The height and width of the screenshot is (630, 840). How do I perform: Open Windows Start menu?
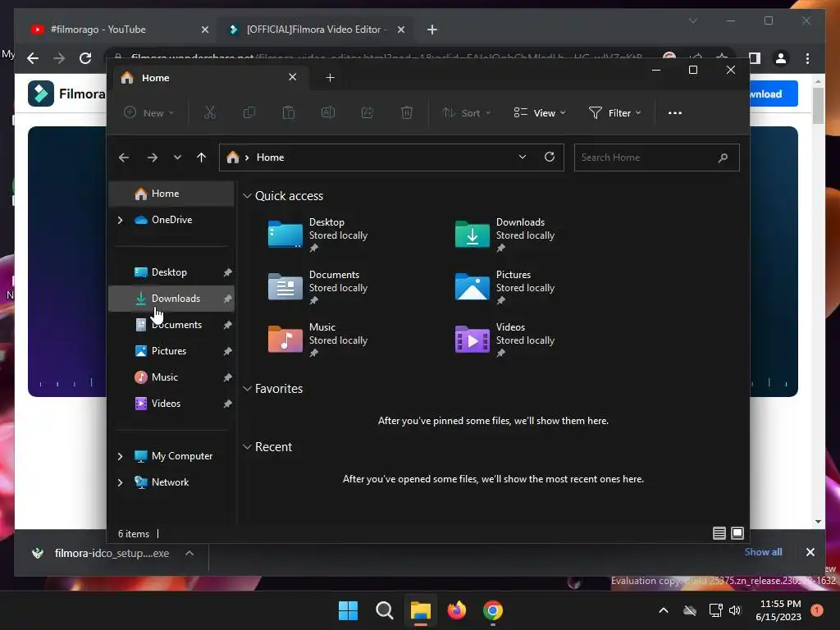pyautogui.click(x=348, y=610)
